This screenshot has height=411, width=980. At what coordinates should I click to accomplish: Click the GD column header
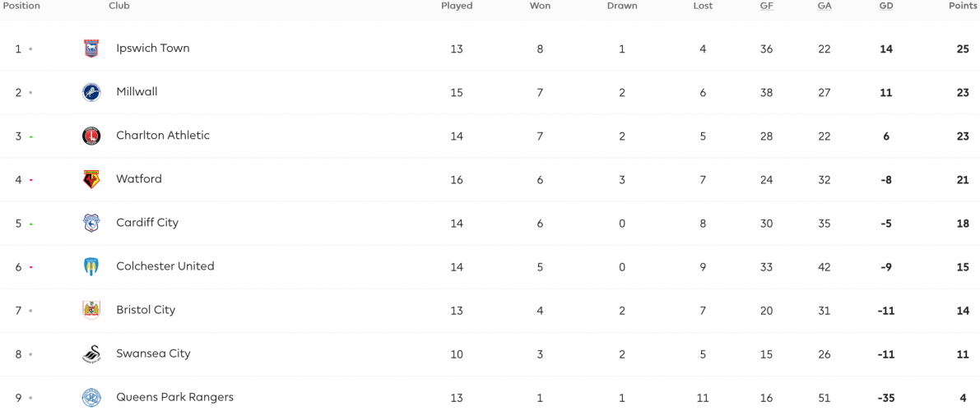click(885, 7)
